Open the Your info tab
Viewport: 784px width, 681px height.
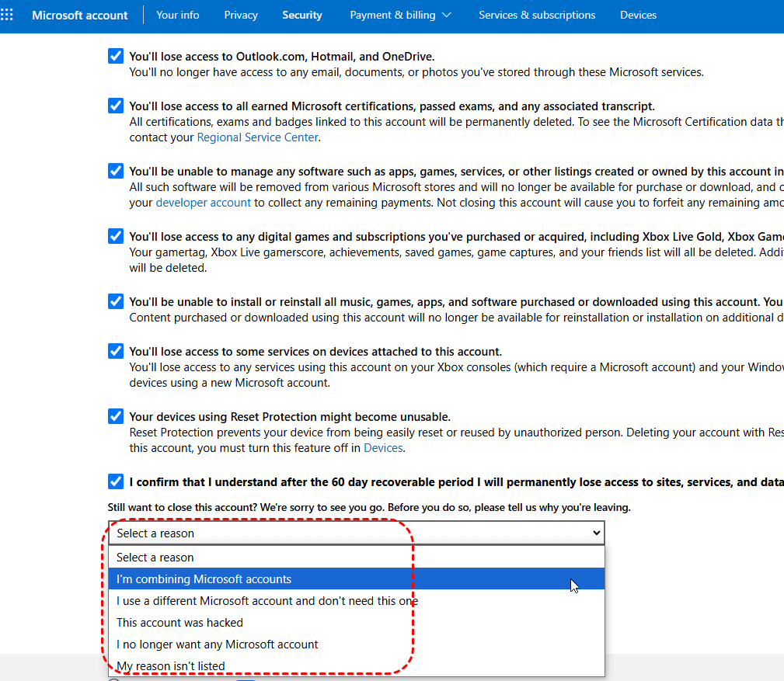pyautogui.click(x=177, y=15)
